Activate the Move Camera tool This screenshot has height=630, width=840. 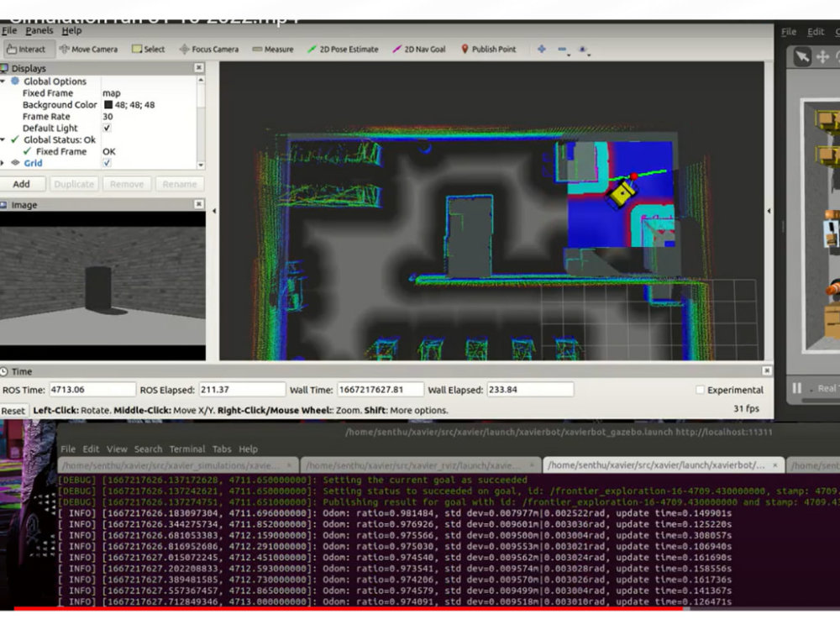coord(89,50)
